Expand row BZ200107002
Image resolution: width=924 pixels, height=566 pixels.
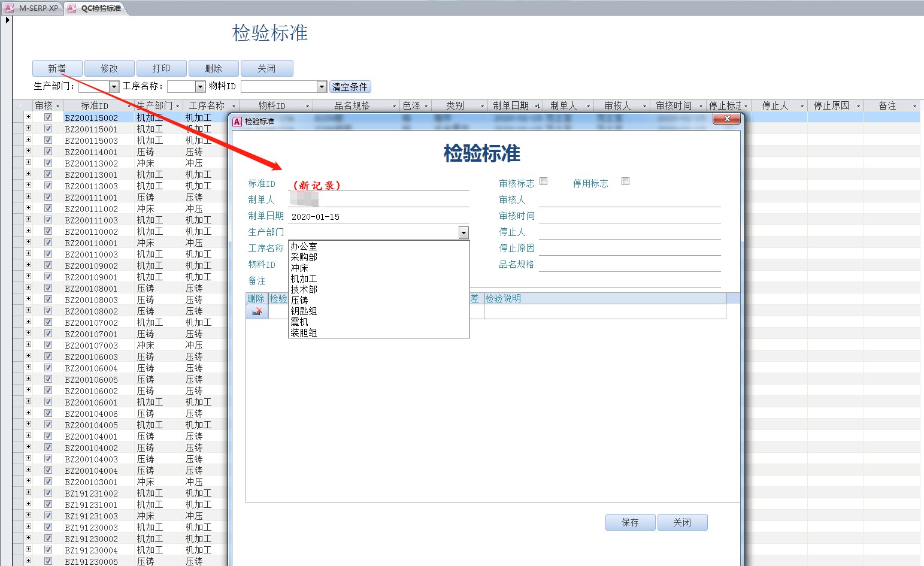28,322
